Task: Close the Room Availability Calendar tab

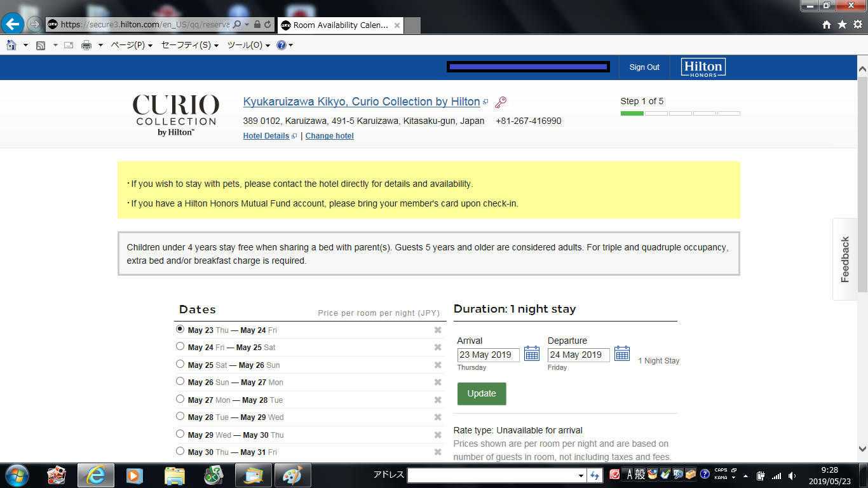Action: 397,25
